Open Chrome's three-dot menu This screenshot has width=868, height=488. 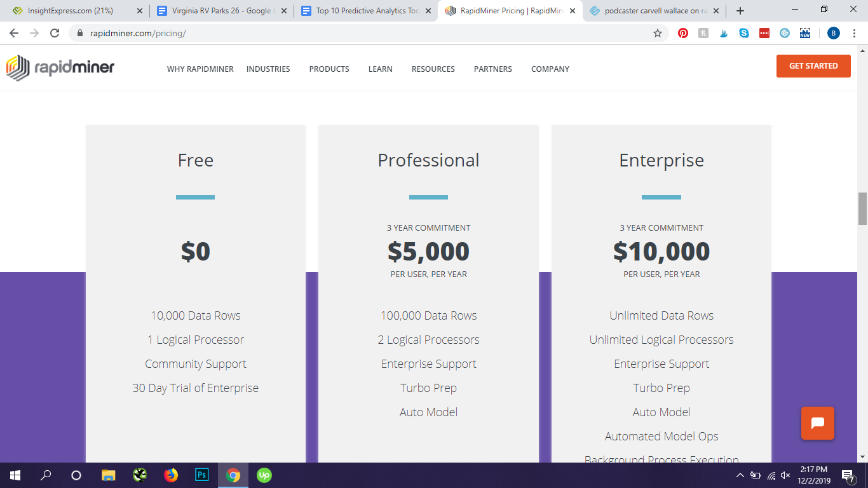pyautogui.click(x=855, y=33)
